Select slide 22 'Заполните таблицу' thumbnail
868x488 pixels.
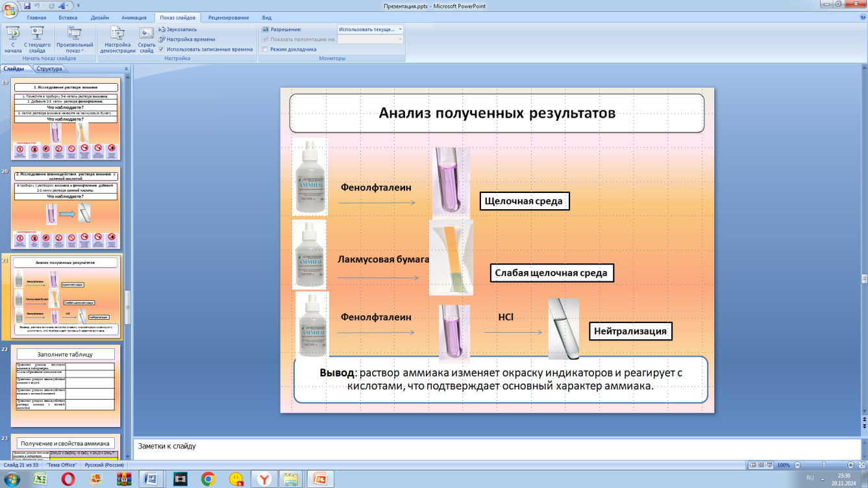[x=66, y=386]
